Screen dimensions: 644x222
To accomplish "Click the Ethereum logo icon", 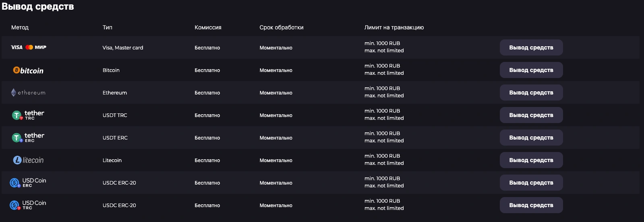I will coord(28,92).
